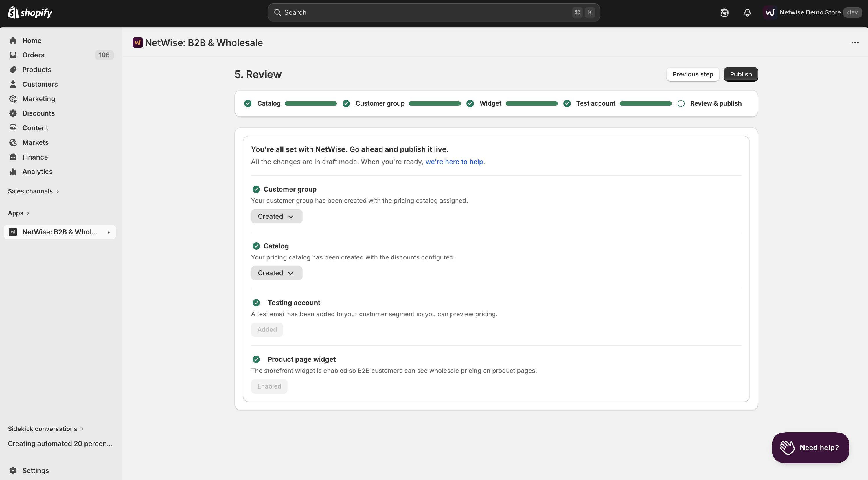Click the Settings gear icon
Screen dimensions: 868x480
(13, 470)
